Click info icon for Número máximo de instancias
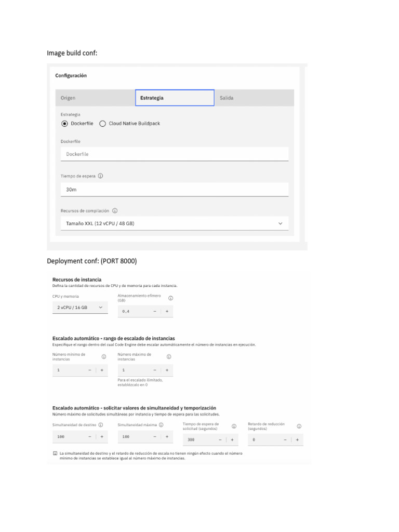This screenshot has width=399, height=532. click(x=169, y=356)
